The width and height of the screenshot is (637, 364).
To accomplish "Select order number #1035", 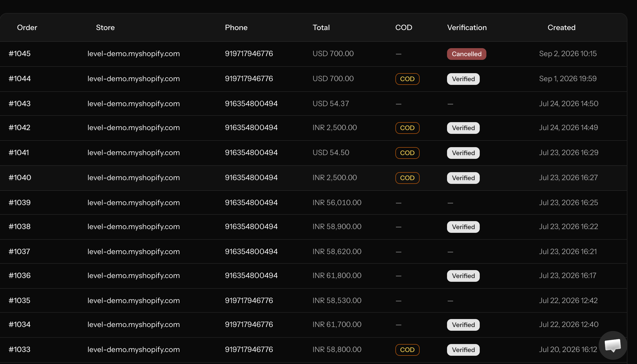I will [x=19, y=300].
